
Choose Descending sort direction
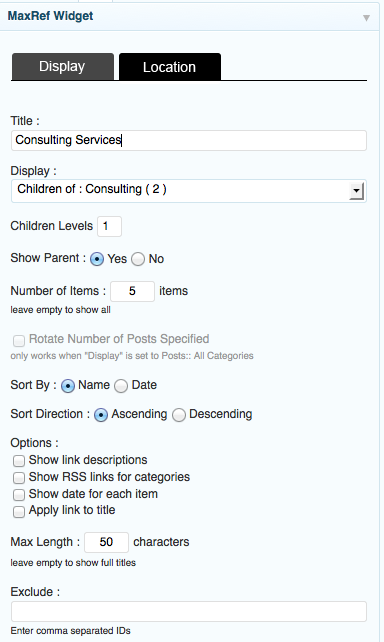pos(179,415)
